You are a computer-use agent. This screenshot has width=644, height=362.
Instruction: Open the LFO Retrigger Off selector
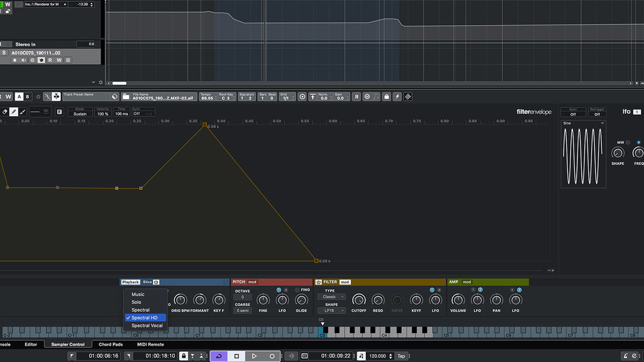click(597, 112)
